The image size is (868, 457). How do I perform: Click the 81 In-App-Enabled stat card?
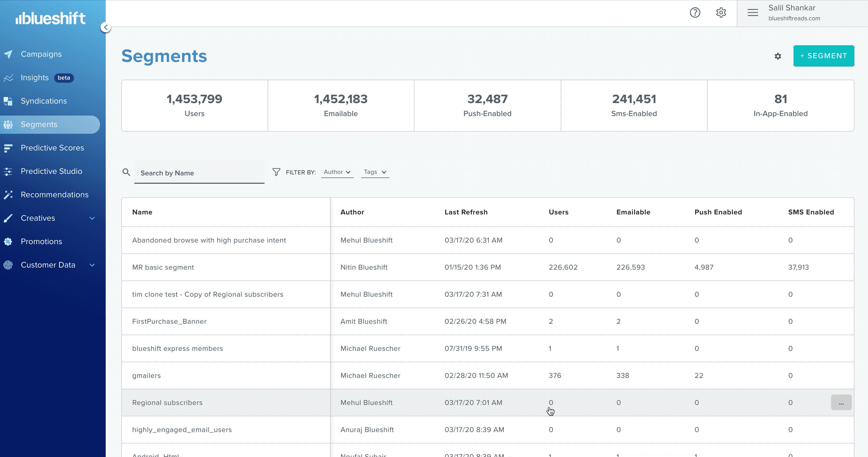coord(780,106)
